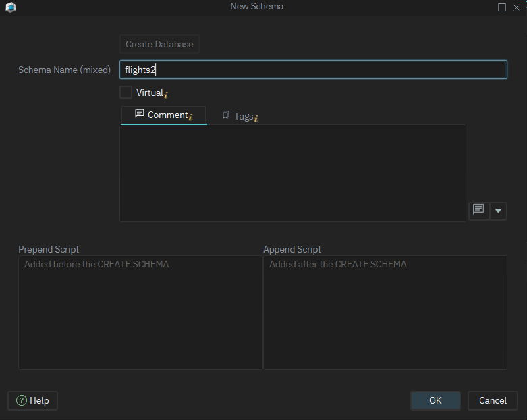This screenshot has height=420, width=527.
Task: Click inside the comment text area
Action: point(293,173)
